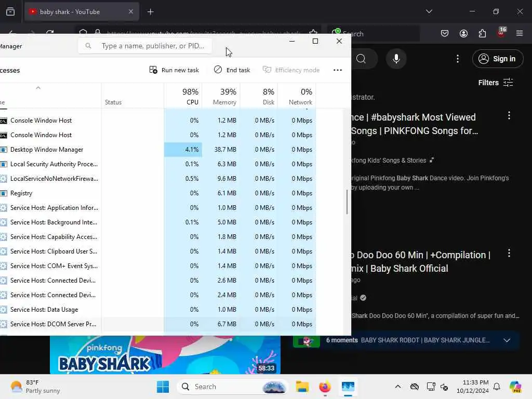The width and height of the screenshot is (532, 399).
Task: Show hidden system tray icons chevron
Action: tap(397, 387)
